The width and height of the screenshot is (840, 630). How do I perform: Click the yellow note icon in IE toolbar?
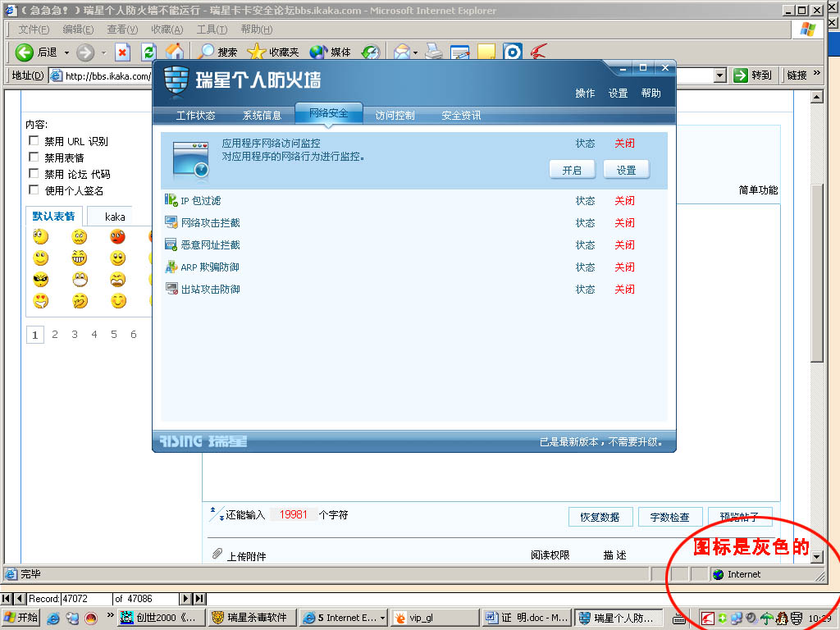coord(486,52)
